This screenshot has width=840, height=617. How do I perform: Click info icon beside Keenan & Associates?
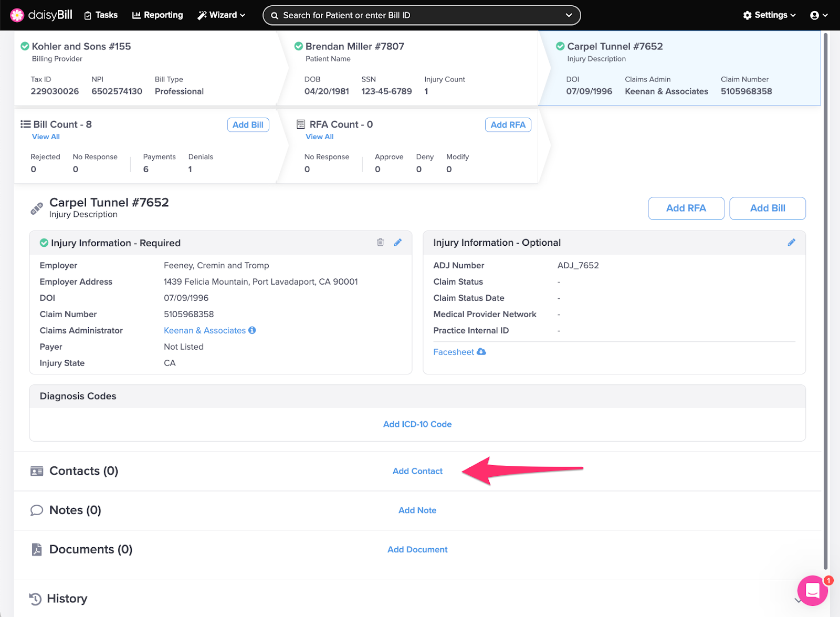(x=252, y=330)
